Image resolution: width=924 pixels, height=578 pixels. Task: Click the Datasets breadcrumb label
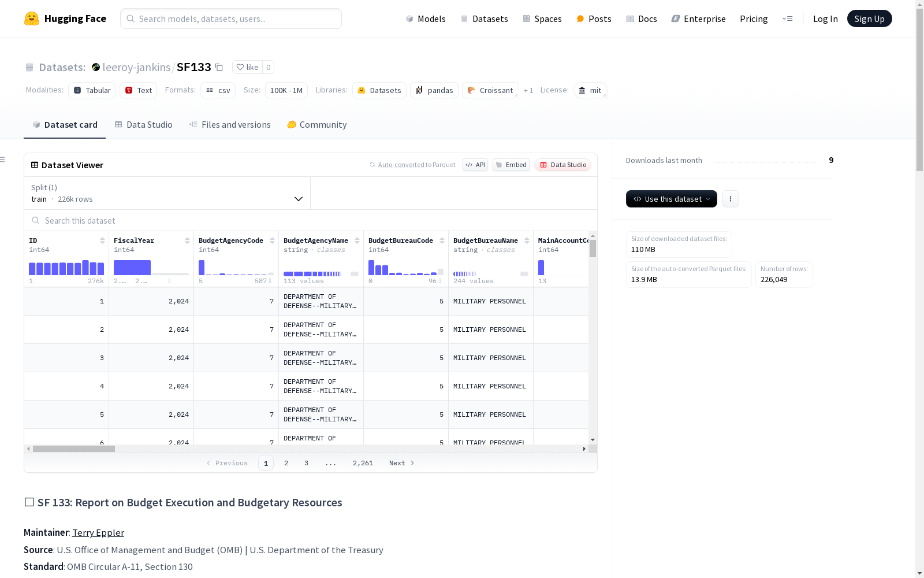62,67
